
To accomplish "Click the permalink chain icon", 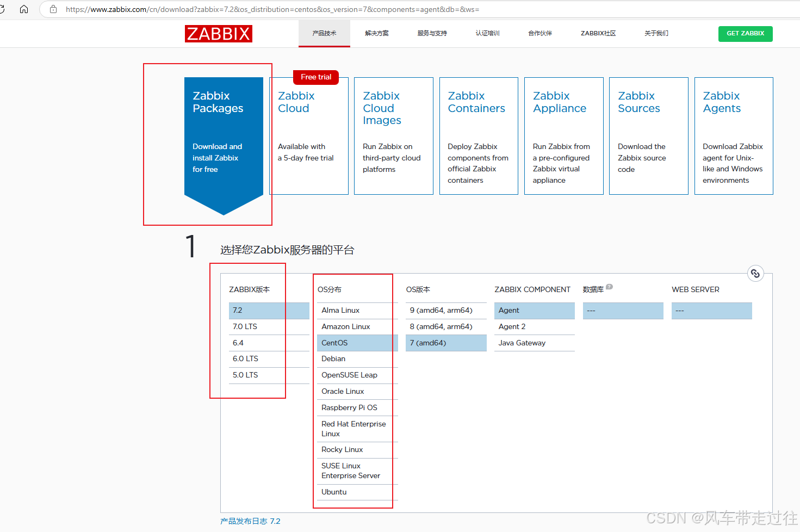I will click(755, 273).
